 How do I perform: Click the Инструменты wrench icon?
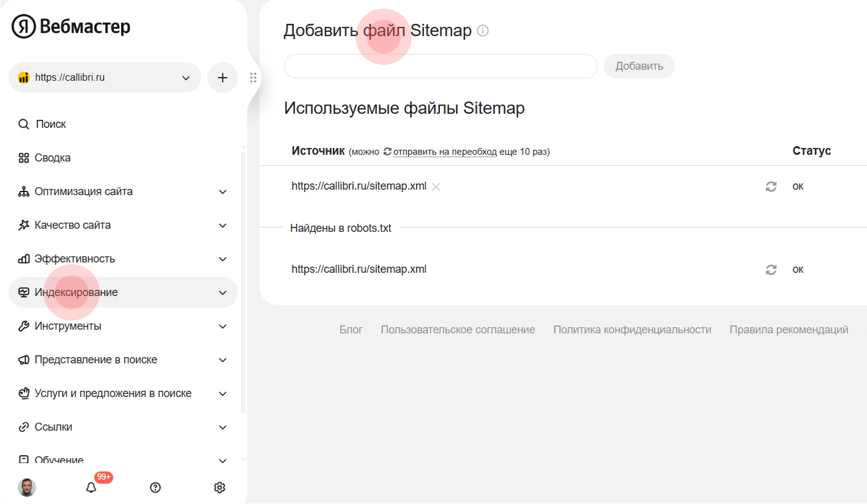pyautogui.click(x=23, y=325)
